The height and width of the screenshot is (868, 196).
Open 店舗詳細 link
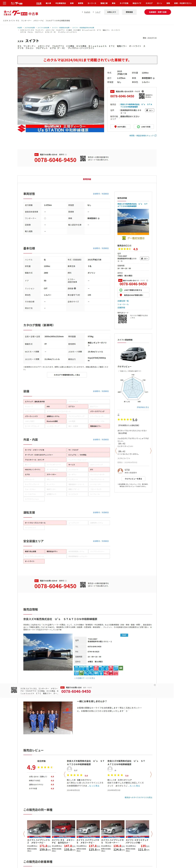tap(121, 308)
